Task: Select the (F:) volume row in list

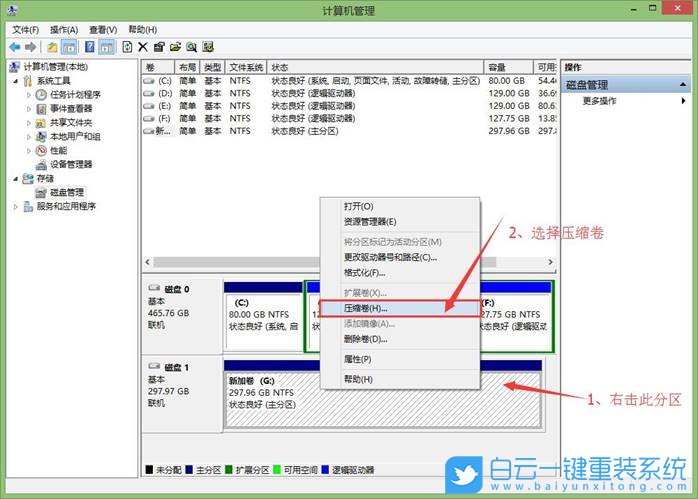Action: (x=349, y=118)
